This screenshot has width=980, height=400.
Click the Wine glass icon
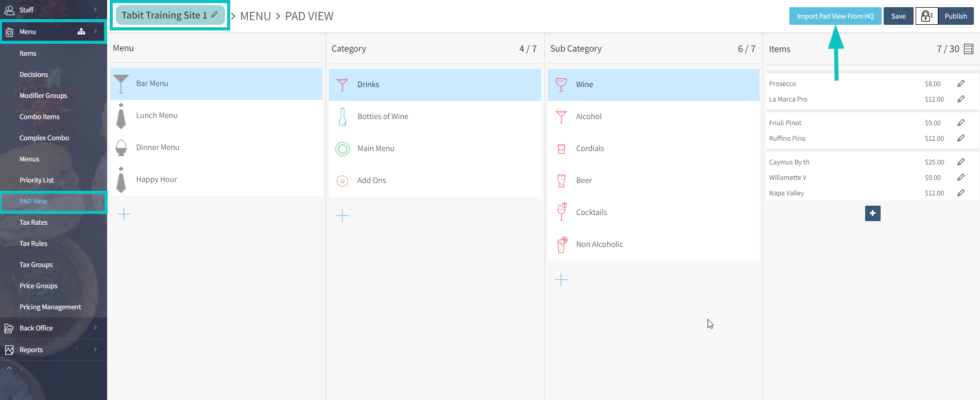point(561,85)
